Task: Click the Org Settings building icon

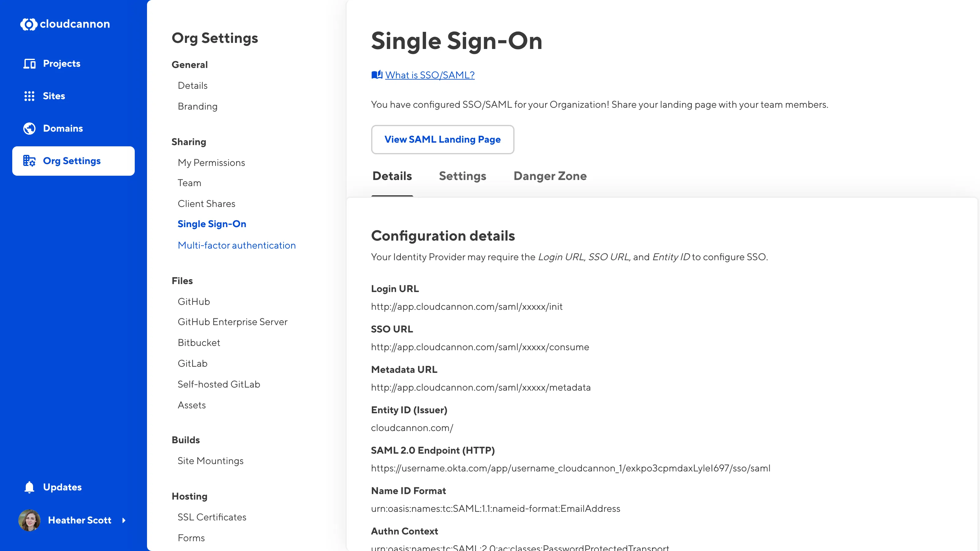Action: click(29, 161)
